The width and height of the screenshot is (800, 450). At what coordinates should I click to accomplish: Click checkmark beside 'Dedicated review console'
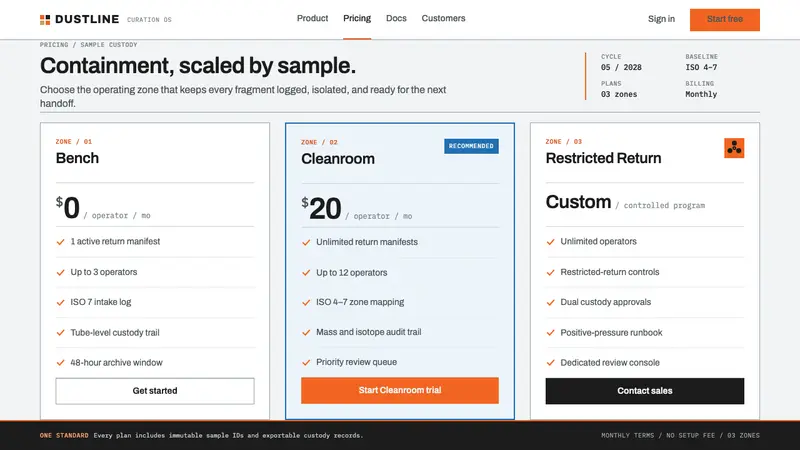[550, 363]
